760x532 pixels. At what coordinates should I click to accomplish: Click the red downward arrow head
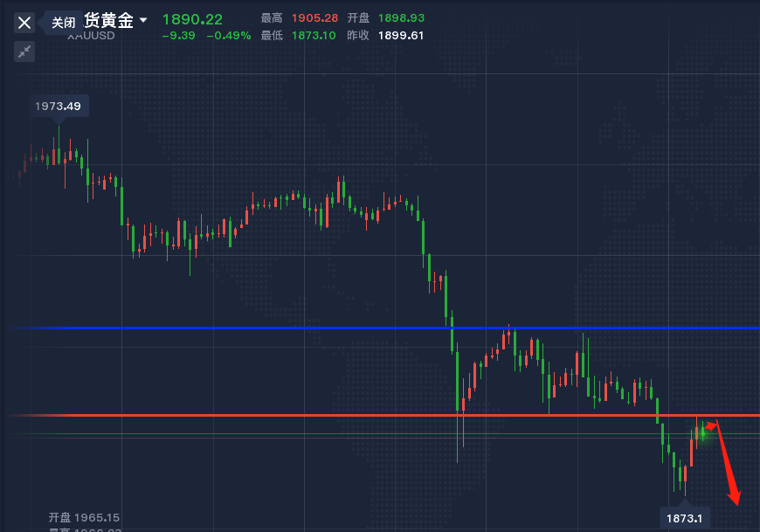point(736,499)
